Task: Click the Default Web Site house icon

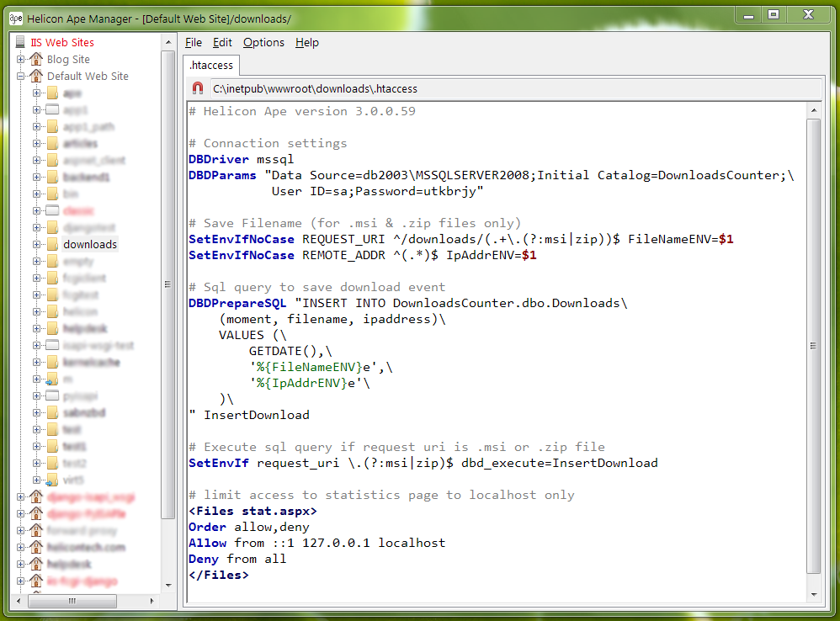Action: (36, 76)
